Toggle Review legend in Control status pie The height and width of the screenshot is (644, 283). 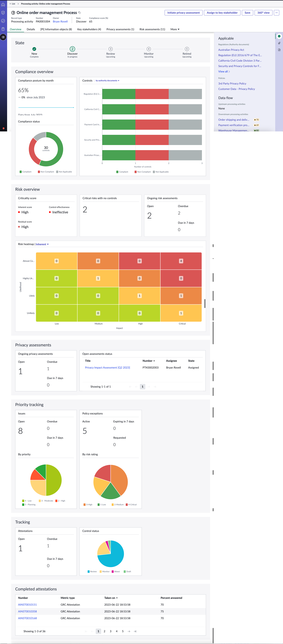[92, 571]
